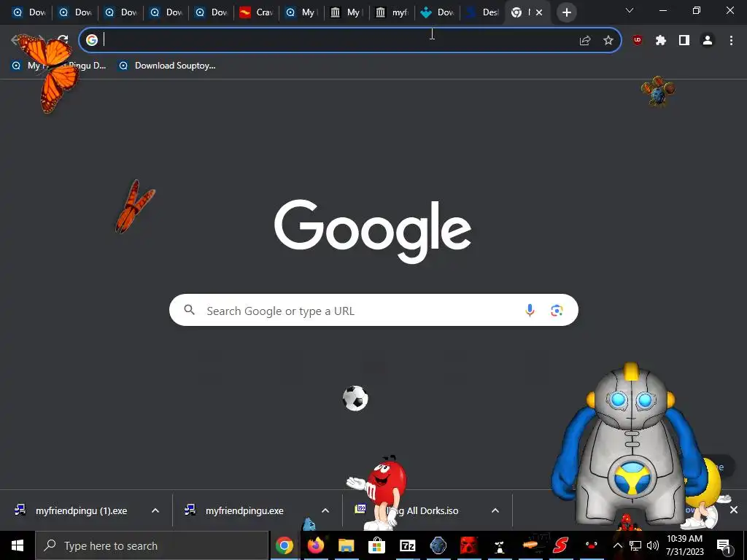Switch to the "My" tab with Q icon

click(301, 12)
